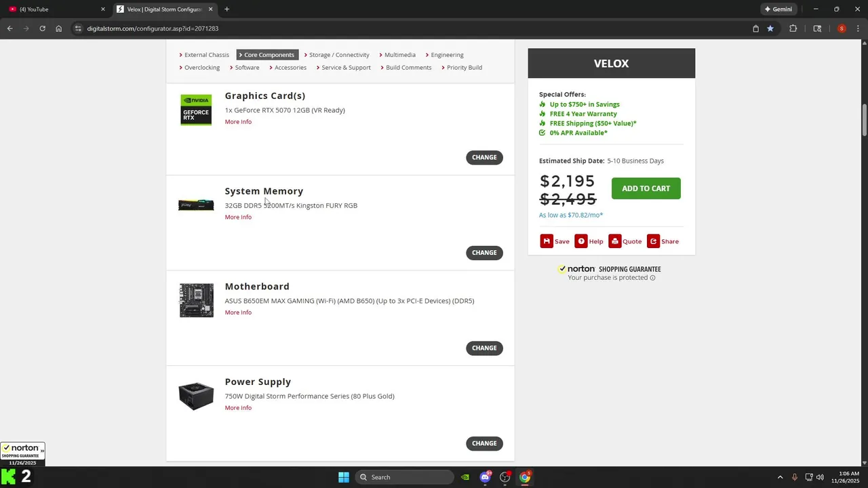Screen dimensions: 868x488
Task: Select the Core Components section
Action: [x=267, y=55]
